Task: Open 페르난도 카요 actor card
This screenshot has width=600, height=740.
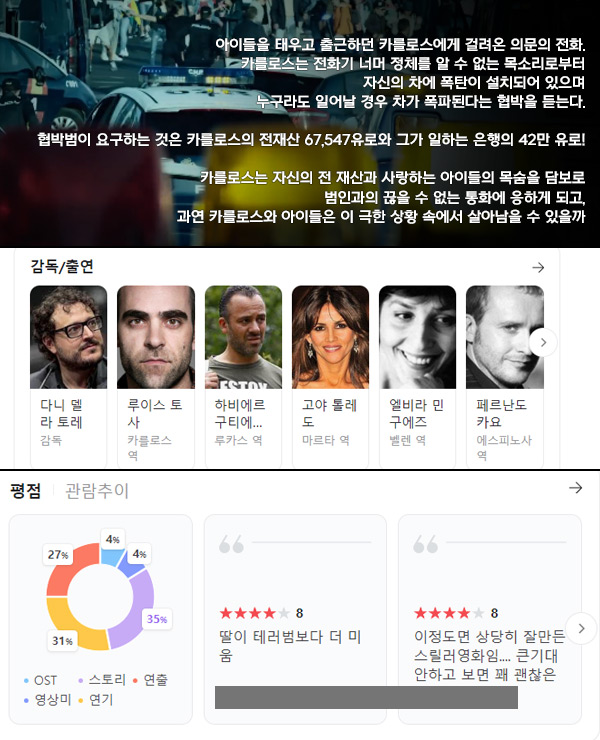Action: (505, 376)
